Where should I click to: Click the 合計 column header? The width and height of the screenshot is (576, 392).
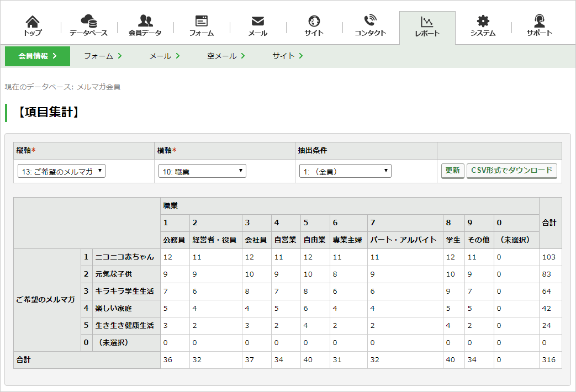click(x=550, y=223)
